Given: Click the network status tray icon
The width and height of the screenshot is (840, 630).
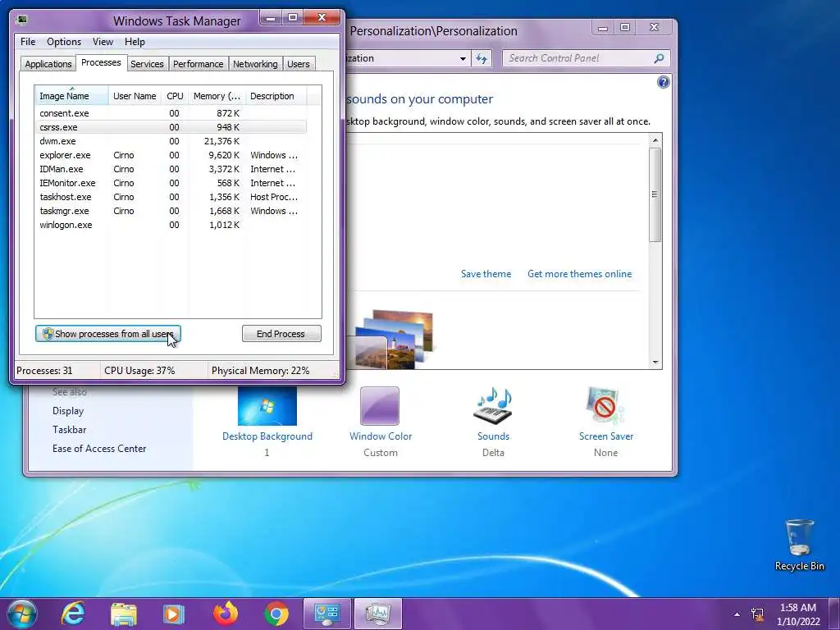Looking at the screenshot, I should tap(757, 614).
